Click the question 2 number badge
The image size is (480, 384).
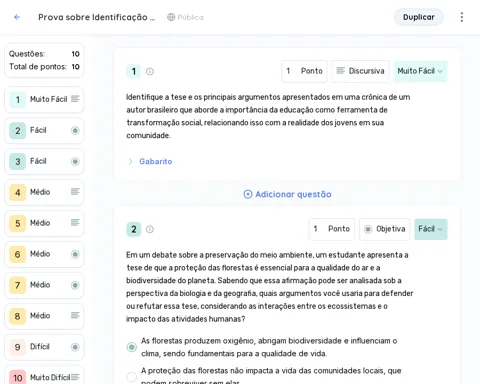[134, 229]
